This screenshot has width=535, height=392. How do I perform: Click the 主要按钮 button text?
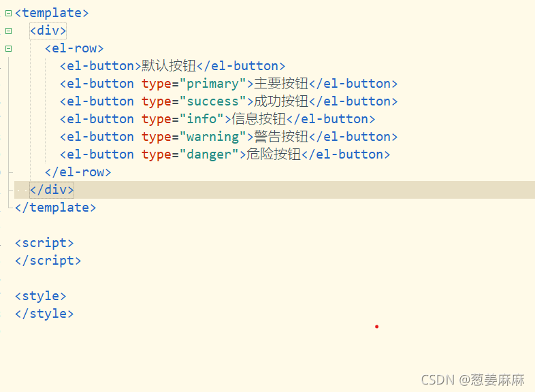click(281, 84)
